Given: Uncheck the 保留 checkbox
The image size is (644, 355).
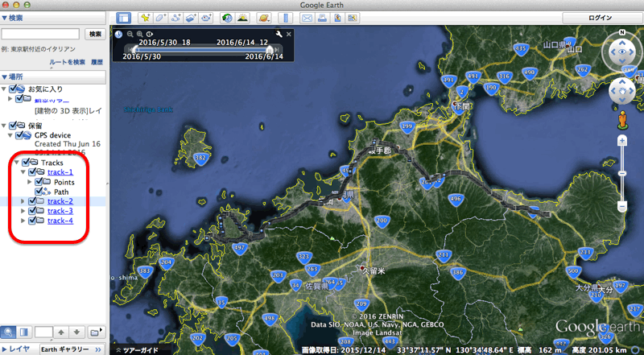Looking at the screenshot, I should click(x=13, y=126).
